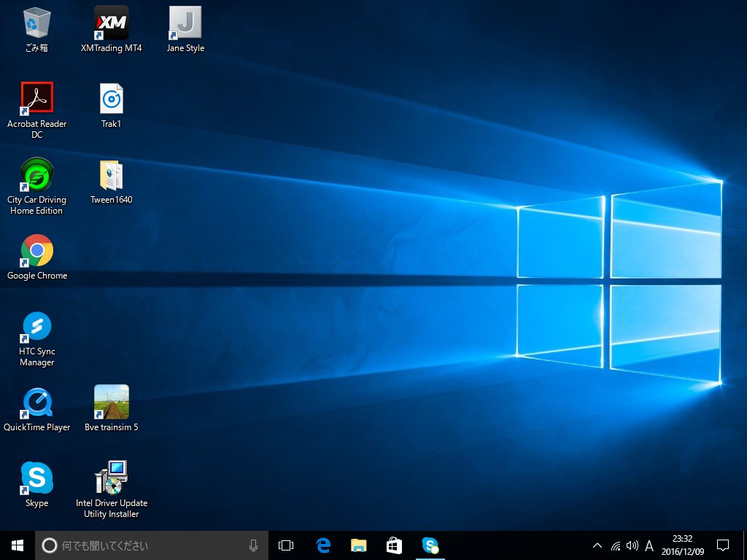Show hidden system tray icons
This screenshot has height=560, width=747.
597,545
